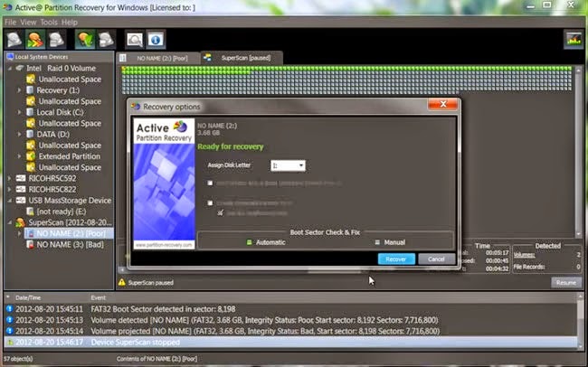The width and height of the screenshot is (588, 367).
Task: Click the Resume button to continue scanning
Action: tap(566, 283)
